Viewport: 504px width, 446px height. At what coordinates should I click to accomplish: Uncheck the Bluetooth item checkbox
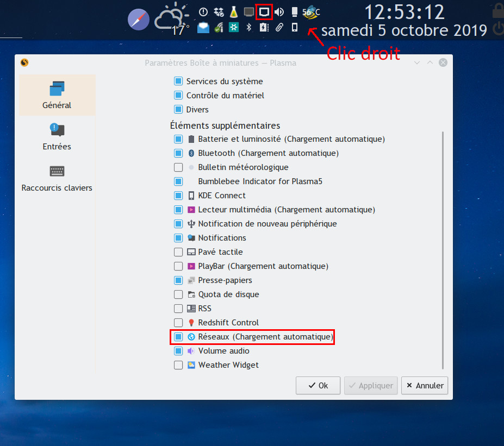pyautogui.click(x=178, y=153)
